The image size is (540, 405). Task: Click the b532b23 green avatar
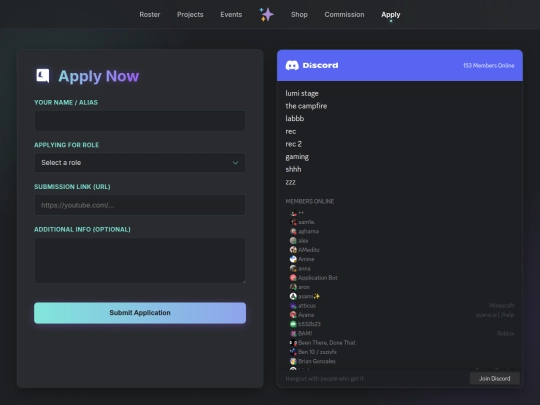click(x=293, y=324)
